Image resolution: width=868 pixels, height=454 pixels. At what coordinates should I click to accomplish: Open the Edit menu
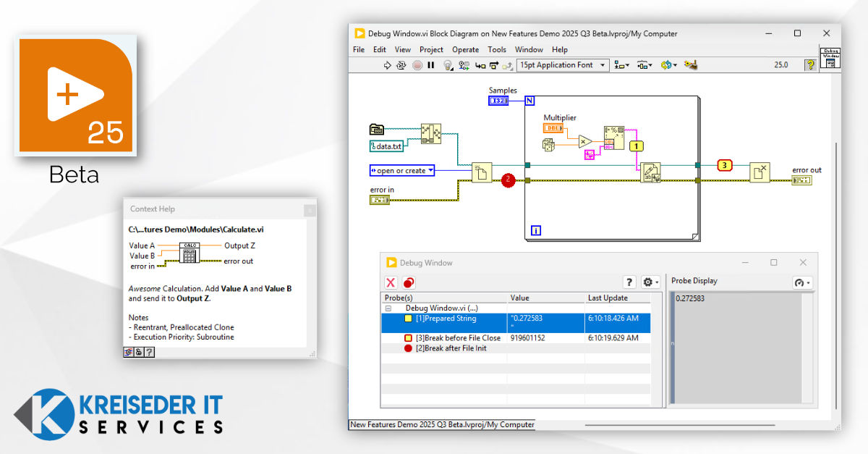tap(380, 50)
